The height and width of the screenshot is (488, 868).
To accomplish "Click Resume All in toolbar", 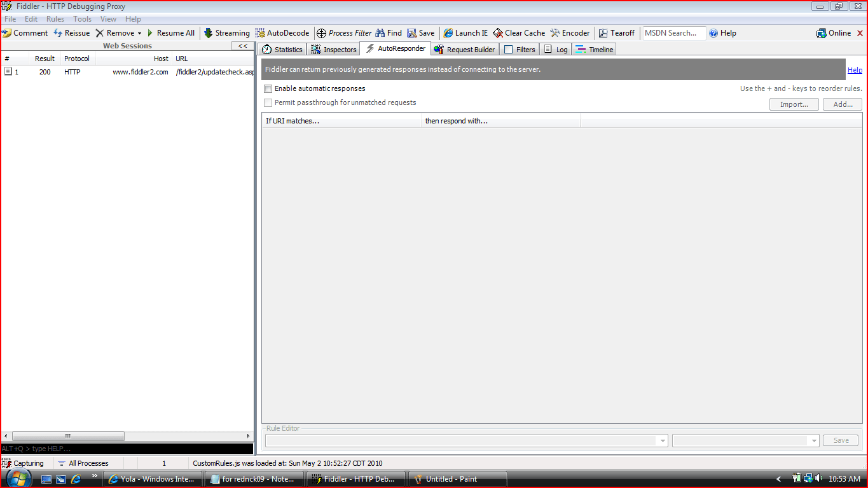I will click(x=171, y=33).
